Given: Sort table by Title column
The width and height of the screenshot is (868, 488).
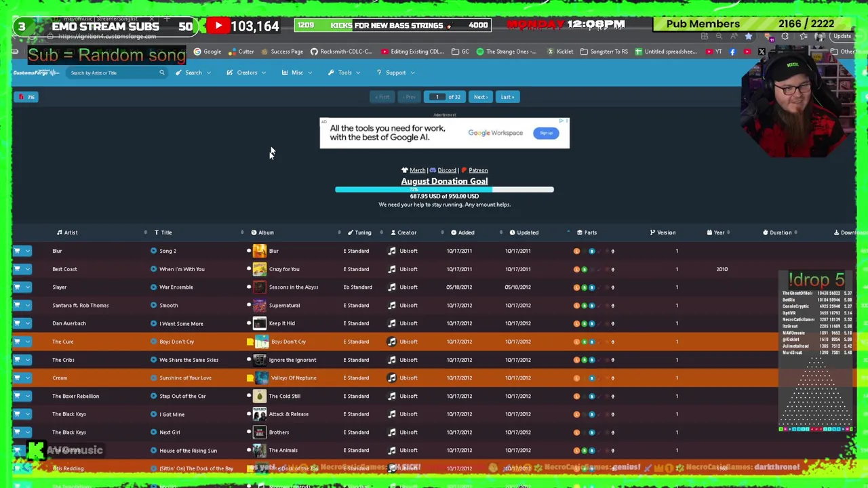Looking at the screenshot, I should point(163,232).
